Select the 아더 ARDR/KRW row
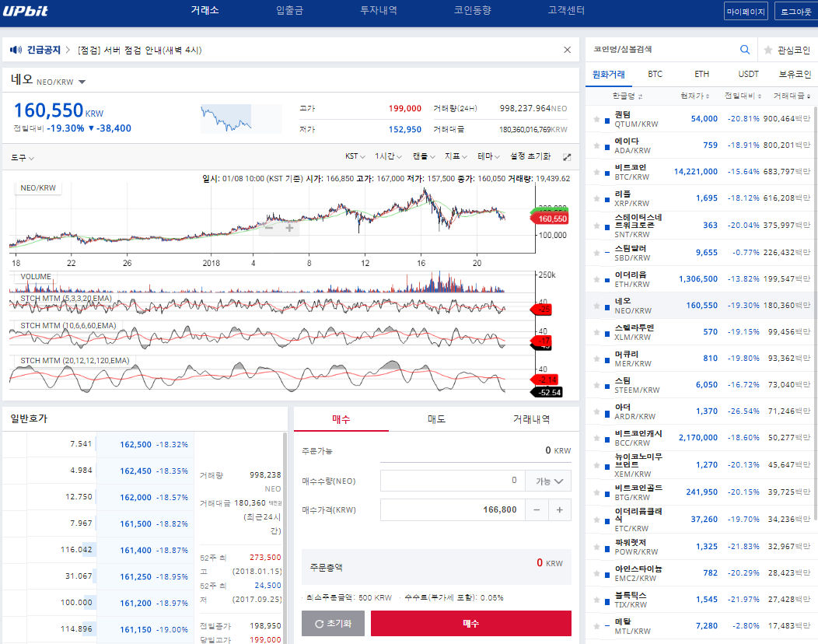 (x=701, y=411)
